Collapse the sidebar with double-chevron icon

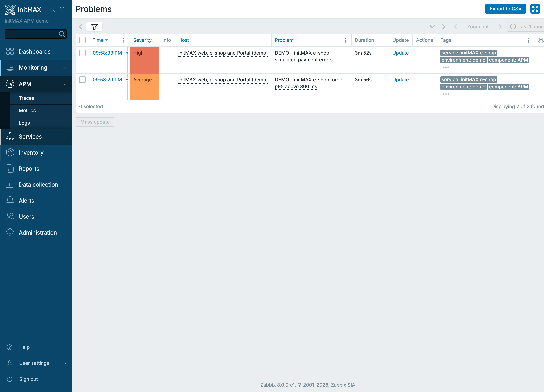tap(52, 9)
